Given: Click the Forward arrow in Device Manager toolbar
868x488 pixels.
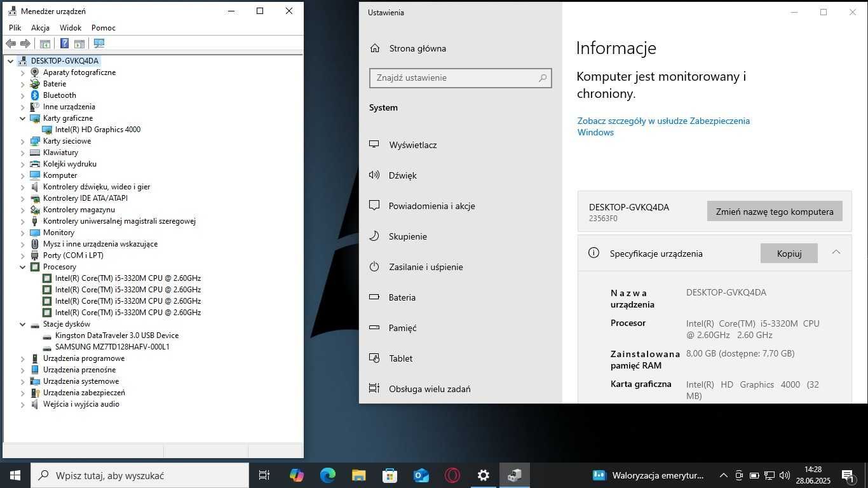Looking at the screenshot, I should coord(25,43).
